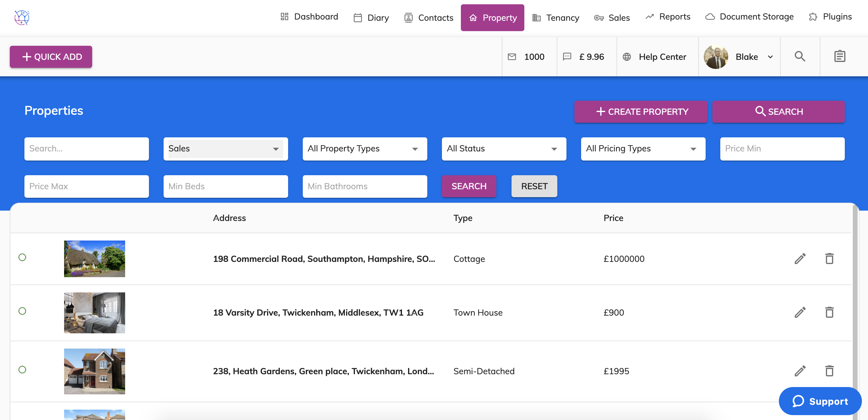Click the pencil edit icon for 198 Commercial Road
868x420 pixels.
800,259
